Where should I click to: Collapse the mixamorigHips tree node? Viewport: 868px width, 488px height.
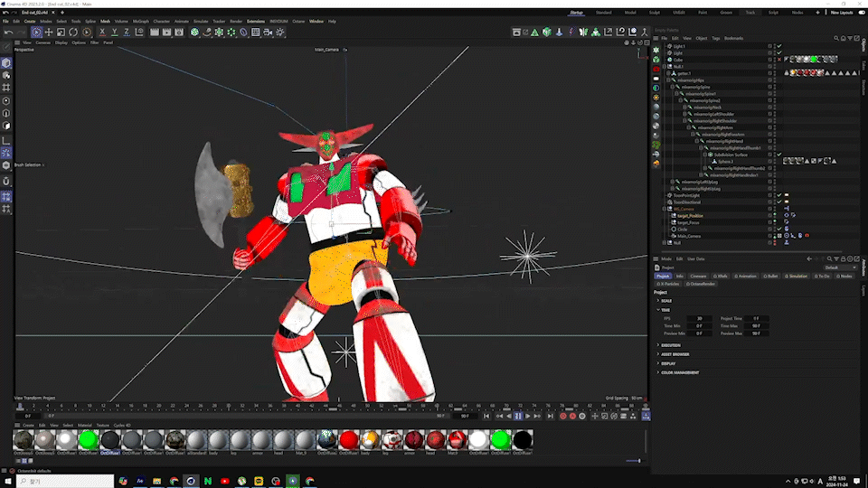(x=668, y=80)
